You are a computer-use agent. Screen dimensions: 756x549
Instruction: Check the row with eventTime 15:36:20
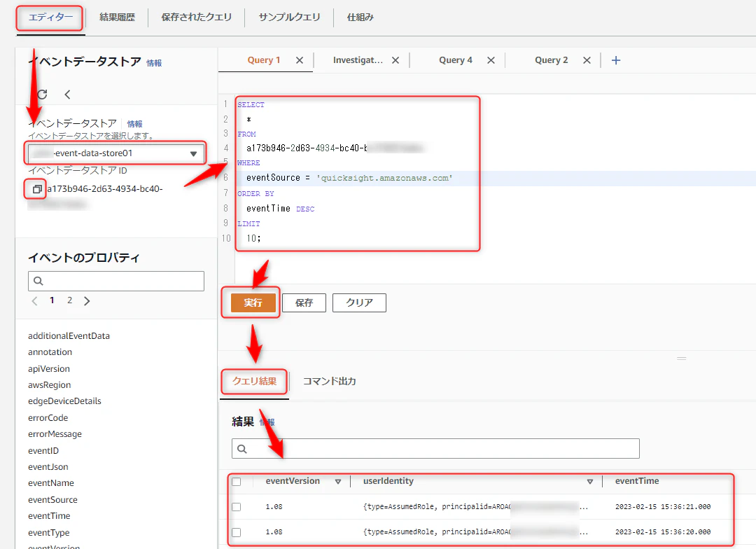click(x=237, y=532)
